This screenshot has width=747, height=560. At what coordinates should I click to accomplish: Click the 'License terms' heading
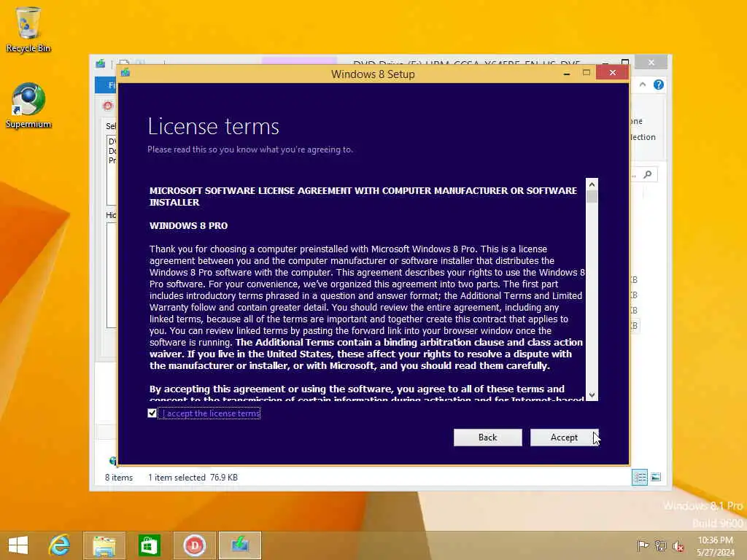[x=214, y=127]
